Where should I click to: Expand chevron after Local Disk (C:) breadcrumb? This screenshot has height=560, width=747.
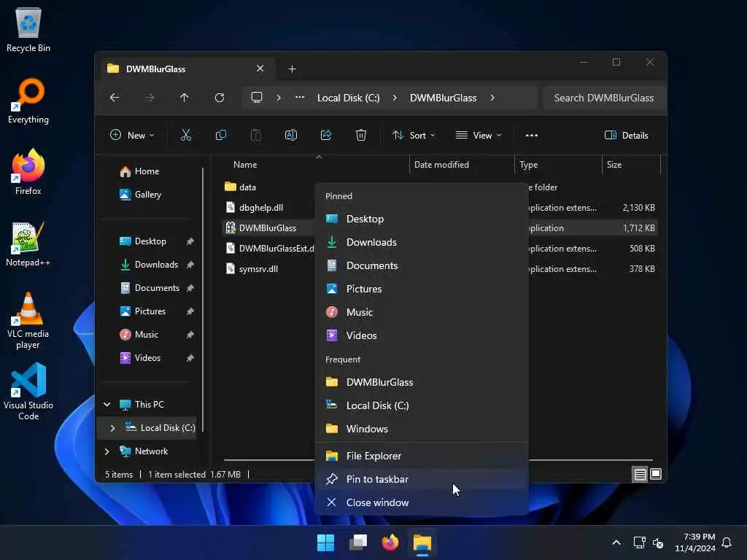coord(395,98)
